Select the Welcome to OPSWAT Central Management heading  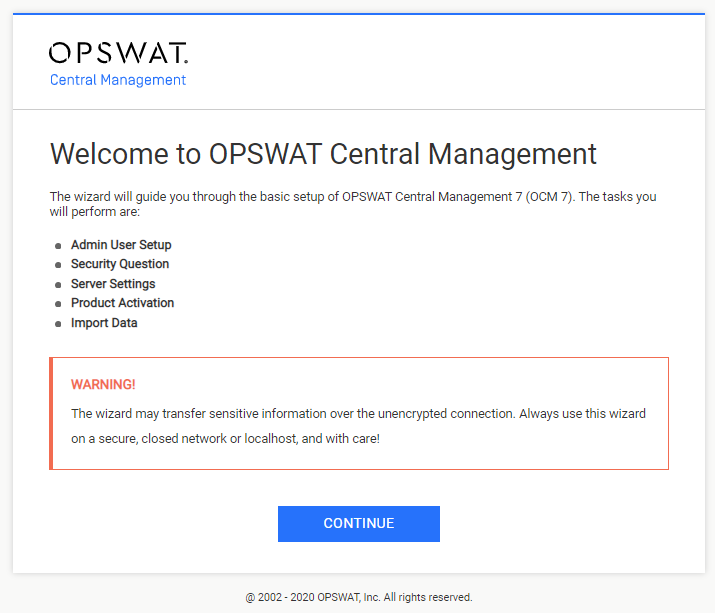click(x=323, y=154)
